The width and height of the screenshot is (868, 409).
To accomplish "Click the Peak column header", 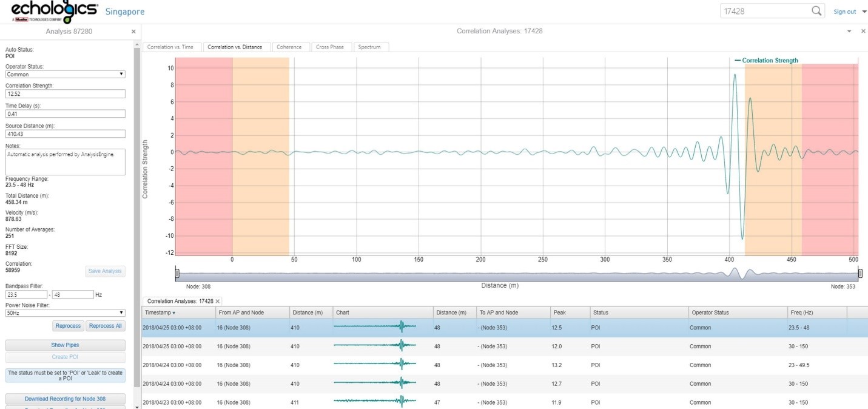I will [570, 313].
